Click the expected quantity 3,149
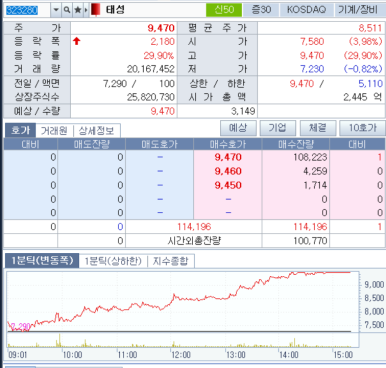386x368 pixels. pos(243,111)
